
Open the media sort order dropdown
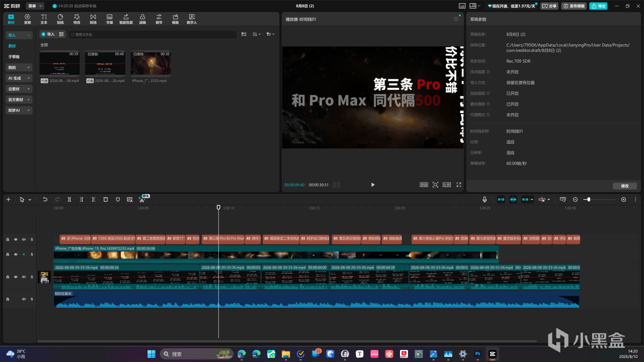pyautogui.click(x=257, y=34)
